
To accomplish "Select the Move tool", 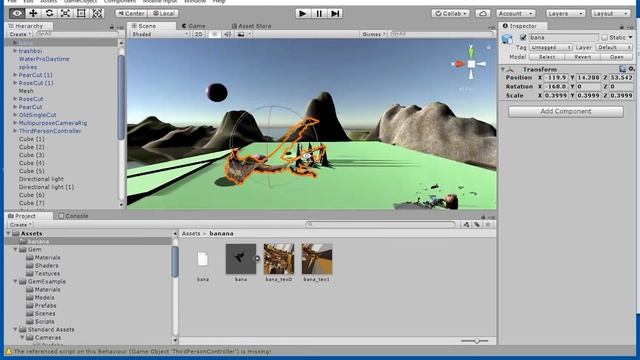I will coord(33,13).
